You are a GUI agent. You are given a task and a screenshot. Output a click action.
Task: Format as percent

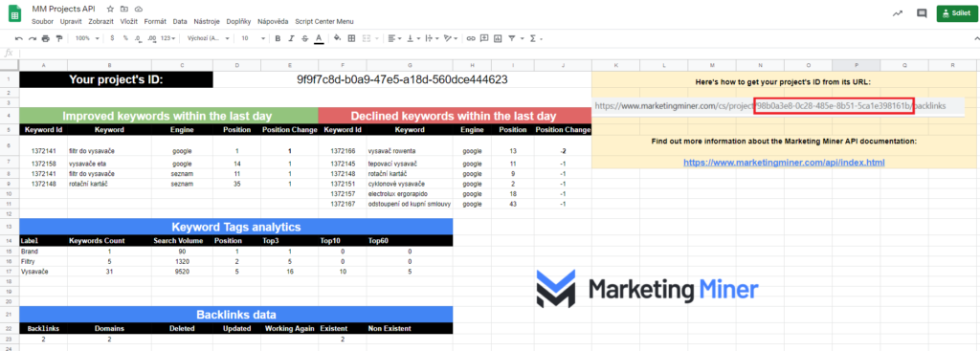point(125,38)
